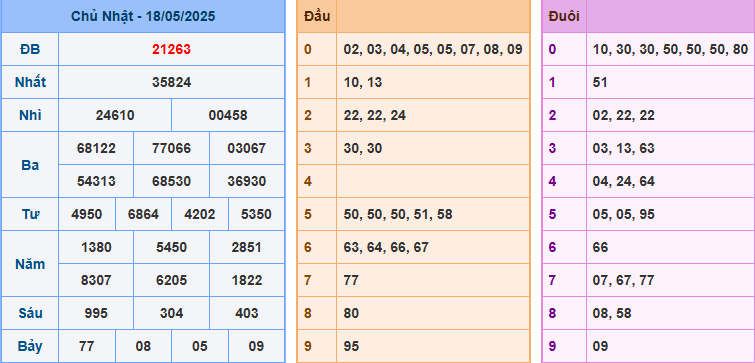
Task: Select fifth prize number 1822
Action: [x=247, y=280]
